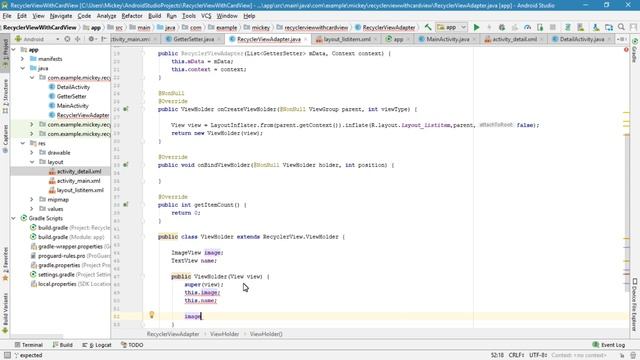
Task: Open the Refactor menu
Action: pos(132,16)
